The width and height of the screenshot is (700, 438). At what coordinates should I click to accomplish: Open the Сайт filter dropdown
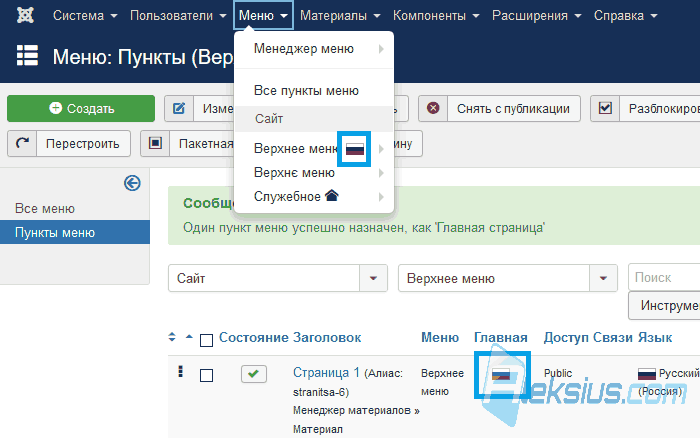click(x=278, y=278)
